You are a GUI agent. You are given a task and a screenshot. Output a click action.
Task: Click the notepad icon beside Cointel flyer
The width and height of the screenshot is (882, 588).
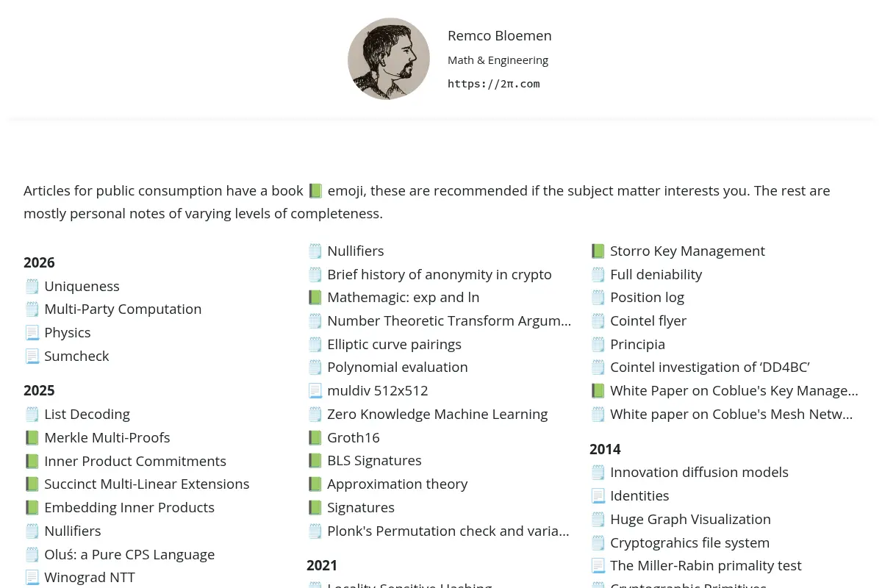(598, 320)
